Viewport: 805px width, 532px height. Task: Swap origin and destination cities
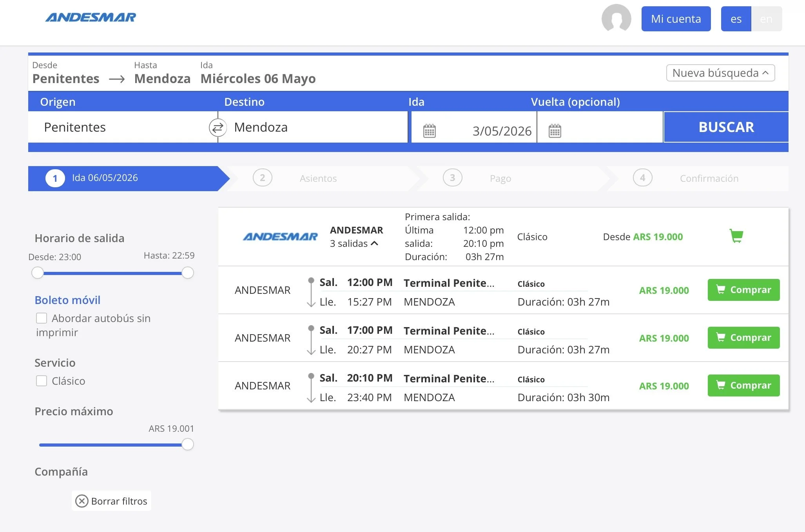pos(218,127)
